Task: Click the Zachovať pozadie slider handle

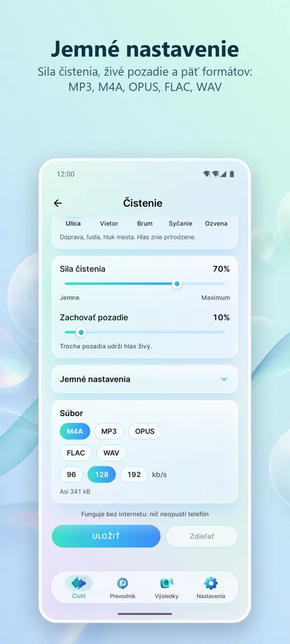Action: click(81, 332)
